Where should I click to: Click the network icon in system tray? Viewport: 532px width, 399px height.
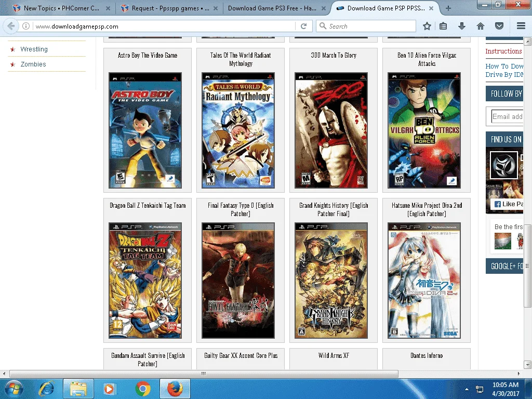(x=480, y=389)
